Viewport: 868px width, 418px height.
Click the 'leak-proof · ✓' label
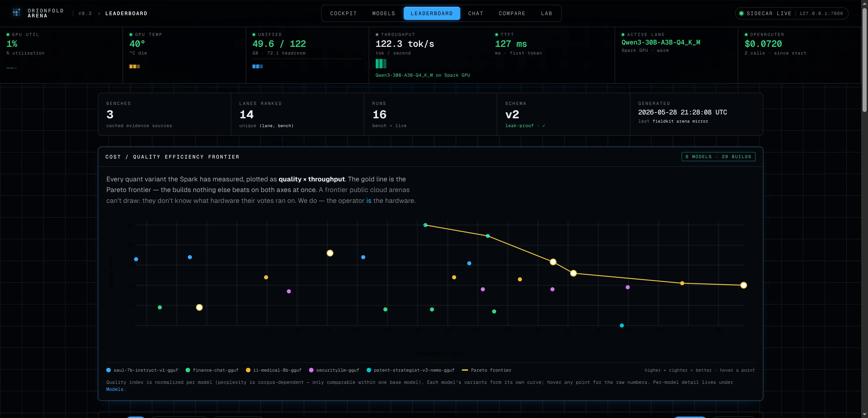click(525, 126)
